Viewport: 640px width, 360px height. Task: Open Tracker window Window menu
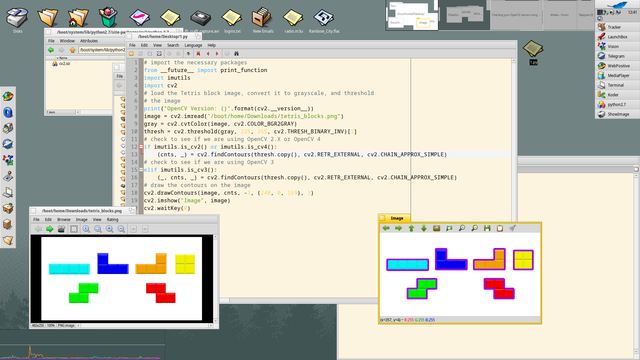pyautogui.click(x=67, y=41)
